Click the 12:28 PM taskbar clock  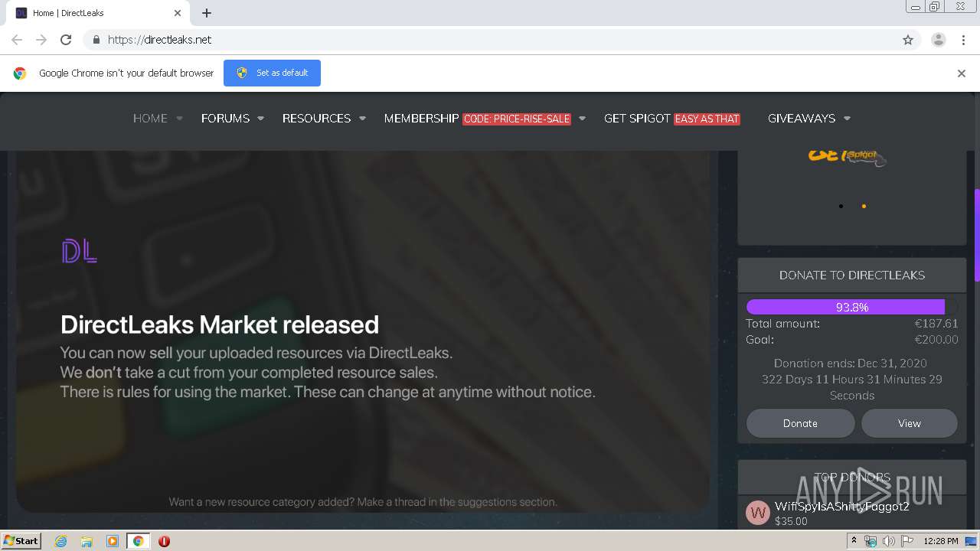pos(941,541)
